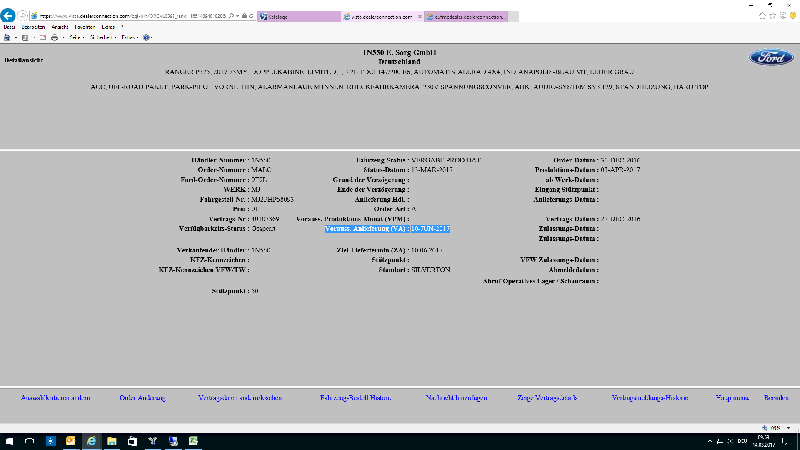Click the Fahrgestell Nr. value
This screenshot has width=800, height=450.
click(x=272, y=199)
